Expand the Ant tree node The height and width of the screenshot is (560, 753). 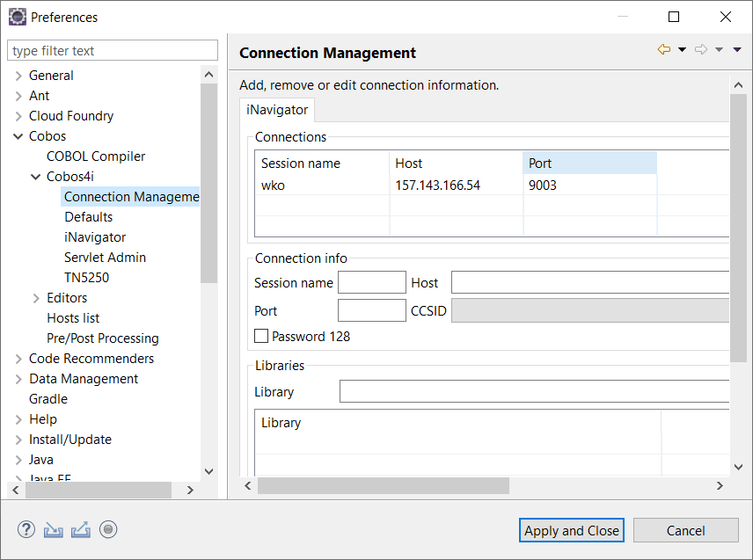coord(18,96)
